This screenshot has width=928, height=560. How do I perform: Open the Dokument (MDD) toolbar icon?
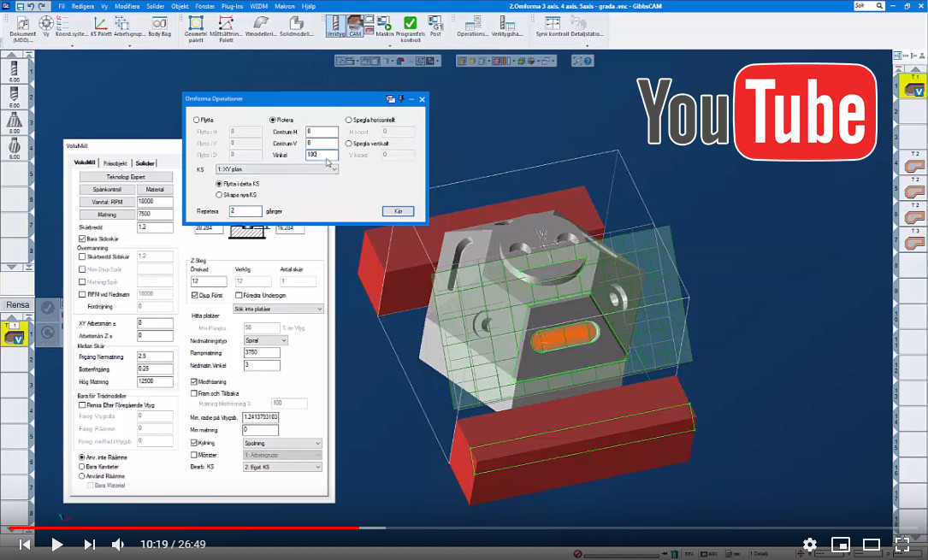[x=22, y=24]
